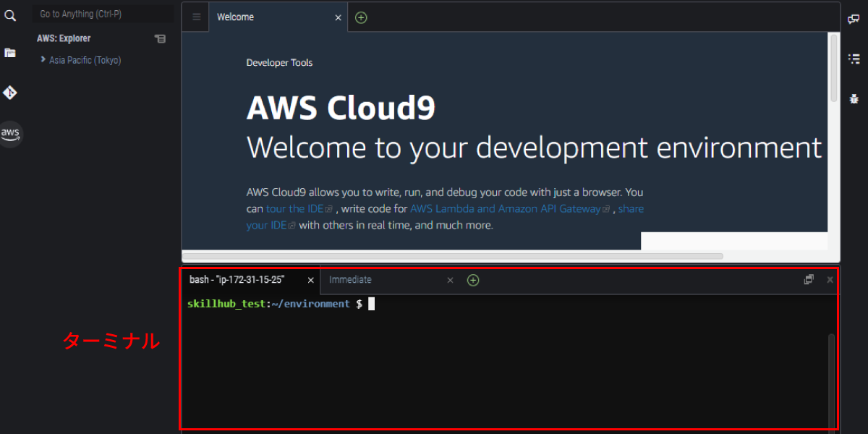Click the AWS Explorer panel menu icon
The image size is (868, 434).
tap(160, 38)
